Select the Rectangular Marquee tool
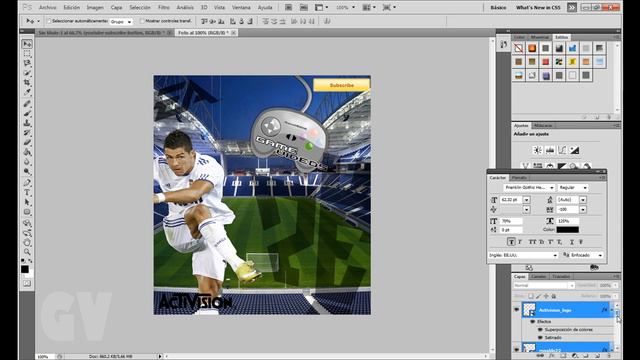This screenshot has height=360, width=640. click(x=27, y=53)
